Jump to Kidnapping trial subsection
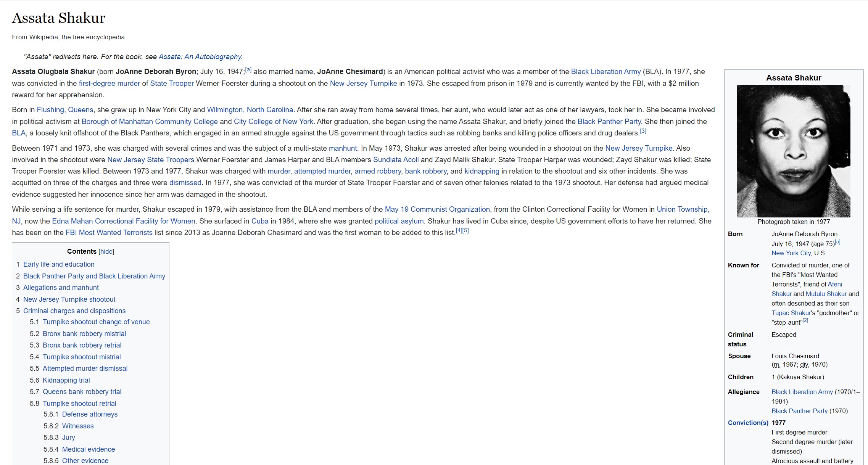 [x=66, y=380]
